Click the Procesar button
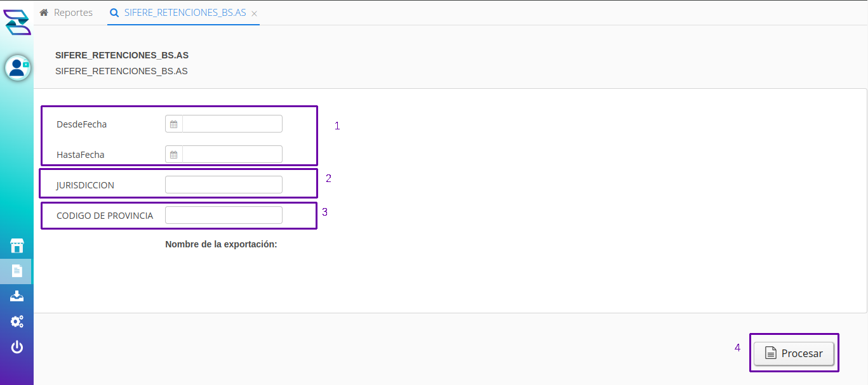The height and width of the screenshot is (385, 868). pyautogui.click(x=794, y=353)
